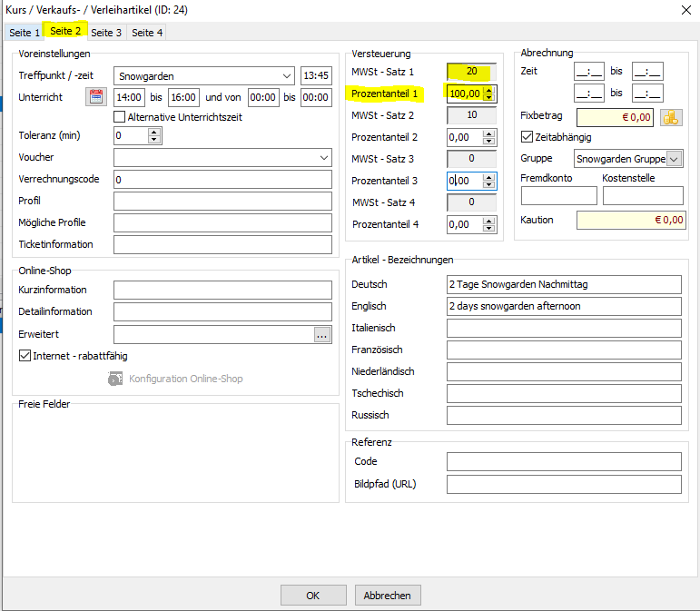Increase Toleranz (min) with up arrow

pos(154,132)
